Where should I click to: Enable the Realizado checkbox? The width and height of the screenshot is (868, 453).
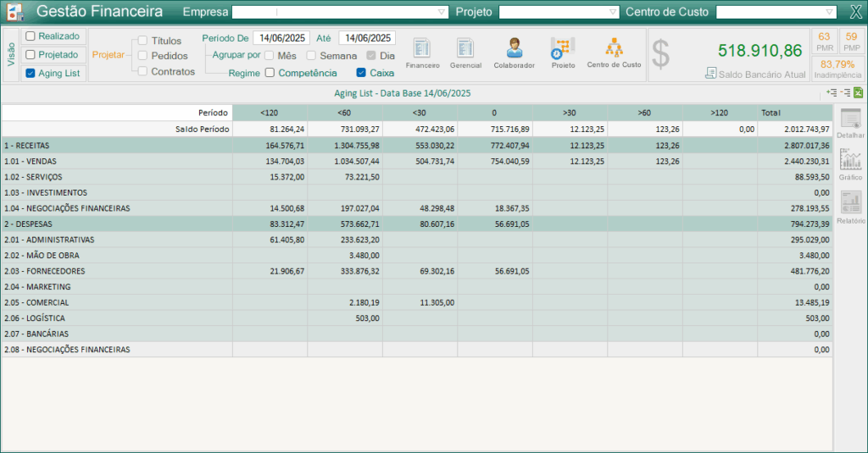coord(31,36)
